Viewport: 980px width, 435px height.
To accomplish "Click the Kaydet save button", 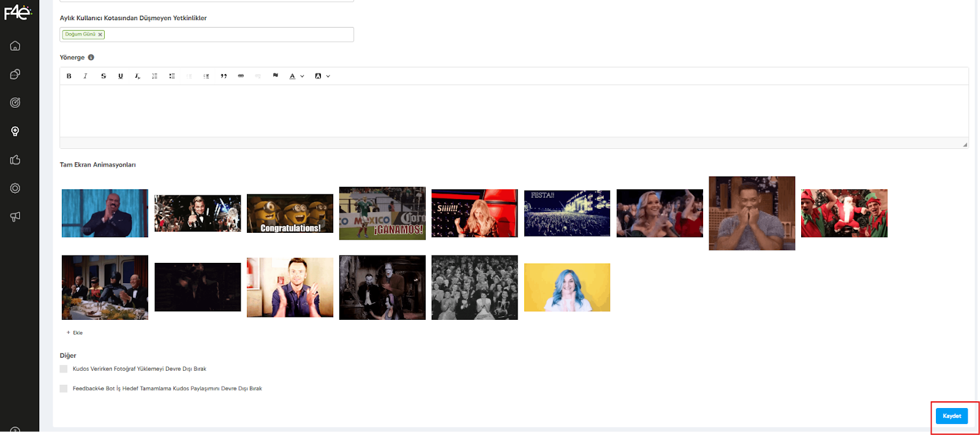I will point(951,416).
